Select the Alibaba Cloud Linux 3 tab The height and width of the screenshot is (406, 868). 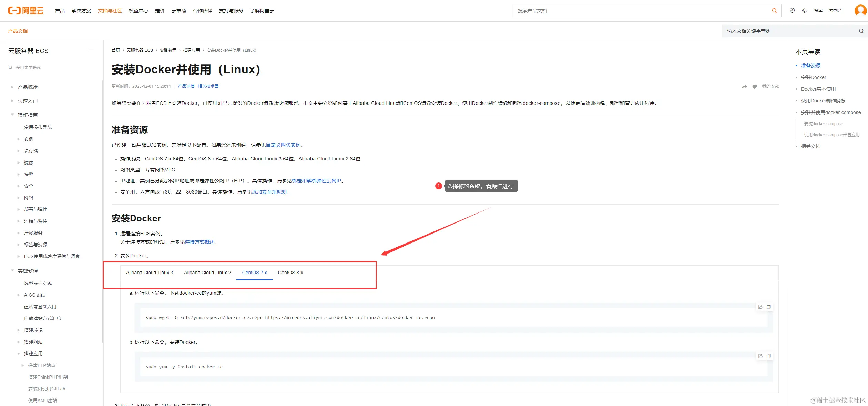[150, 273]
